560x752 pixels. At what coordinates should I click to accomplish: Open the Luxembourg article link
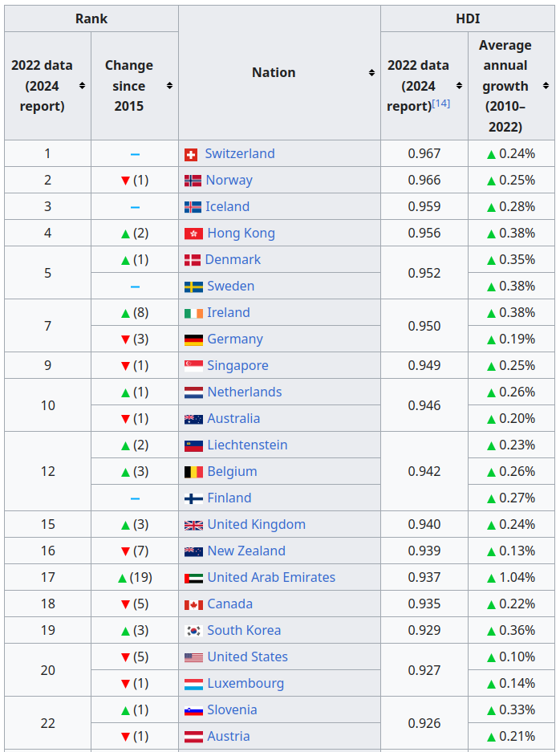tap(246, 684)
